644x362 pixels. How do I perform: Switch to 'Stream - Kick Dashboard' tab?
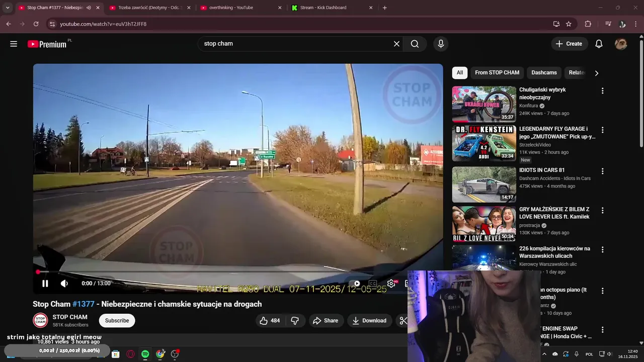point(331,8)
